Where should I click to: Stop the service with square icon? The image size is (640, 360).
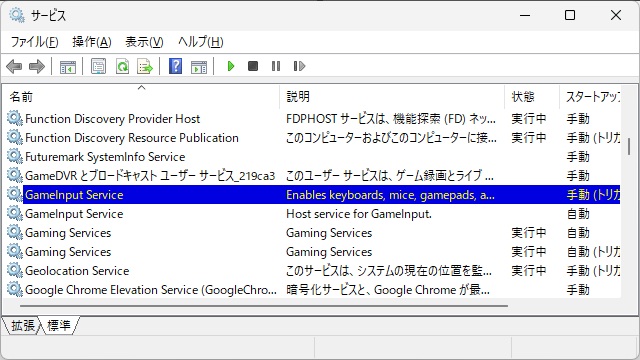[253, 66]
